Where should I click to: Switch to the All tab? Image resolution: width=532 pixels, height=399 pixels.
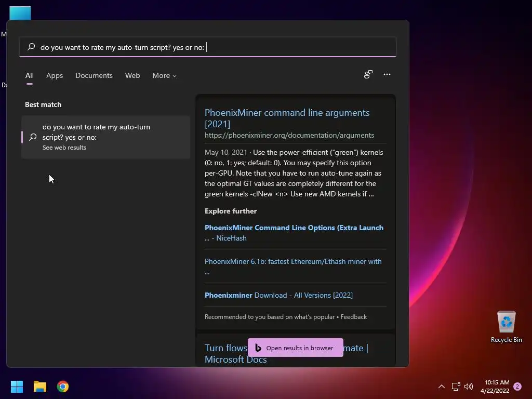(x=30, y=75)
